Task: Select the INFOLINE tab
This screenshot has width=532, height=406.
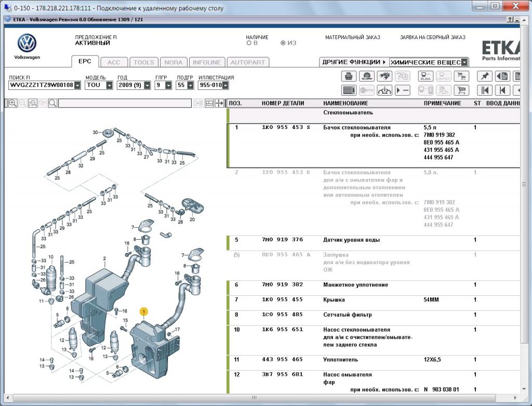Action: click(x=207, y=62)
